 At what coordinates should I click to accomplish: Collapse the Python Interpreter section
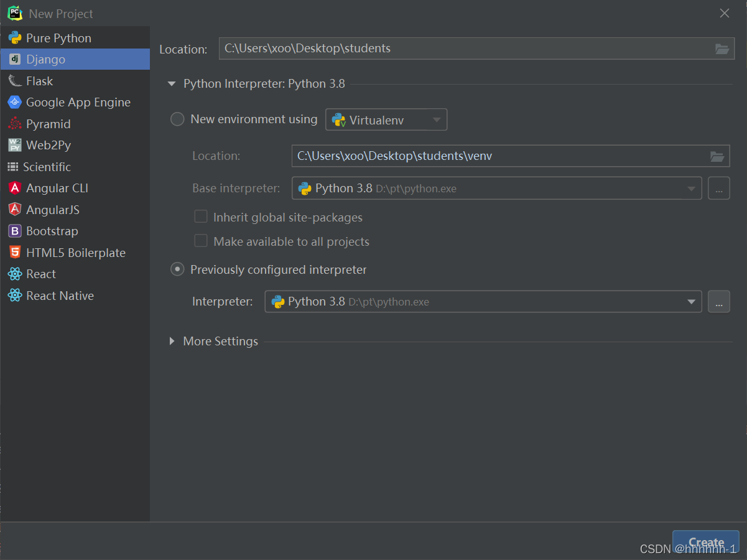[x=172, y=84]
